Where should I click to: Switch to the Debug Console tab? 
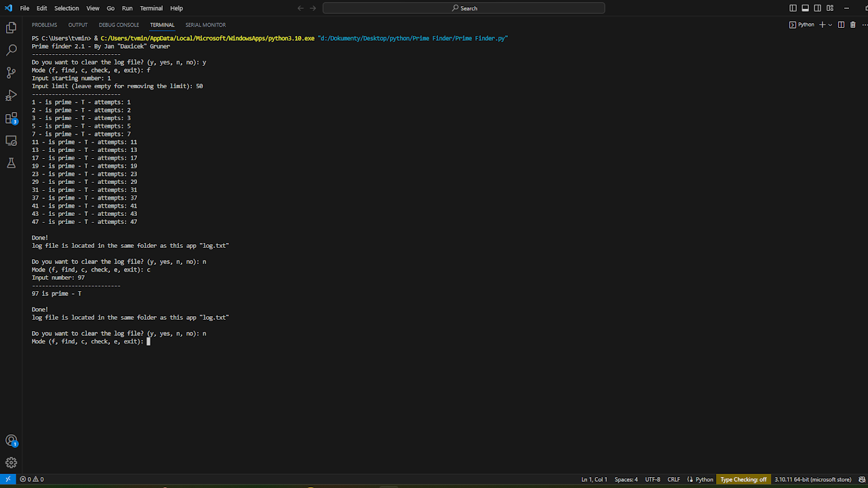coord(119,25)
